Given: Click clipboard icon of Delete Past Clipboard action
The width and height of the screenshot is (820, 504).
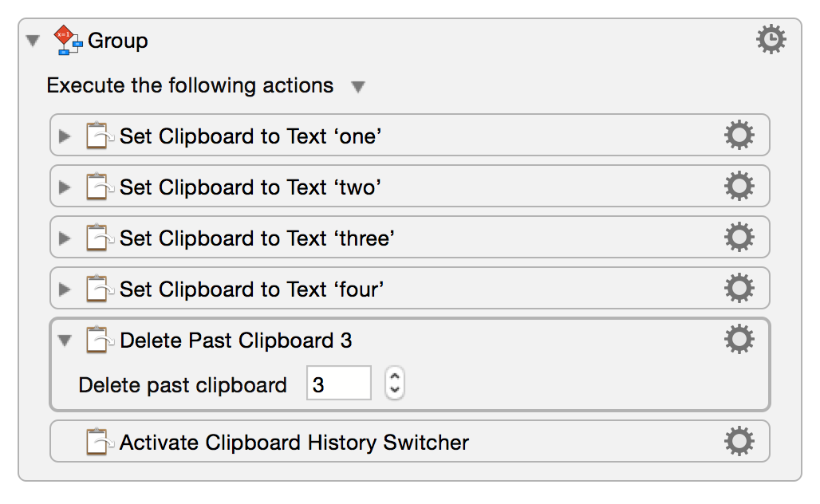Looking at the screenshot, I should click(97, 341).
